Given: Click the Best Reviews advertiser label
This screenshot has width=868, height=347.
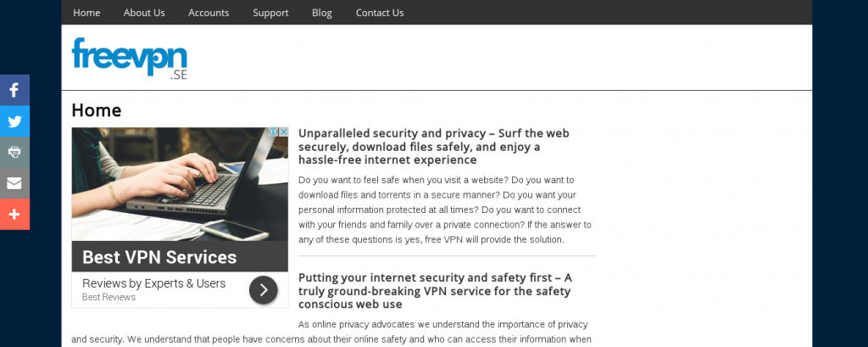Looking at the screenshot, I should point(108,298).
